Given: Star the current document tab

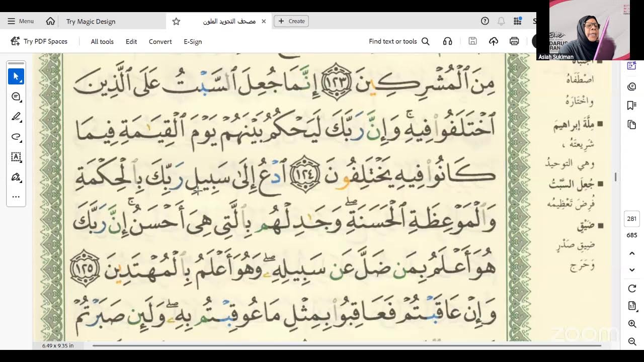Looking at the screenshot, I should [176, 21].
